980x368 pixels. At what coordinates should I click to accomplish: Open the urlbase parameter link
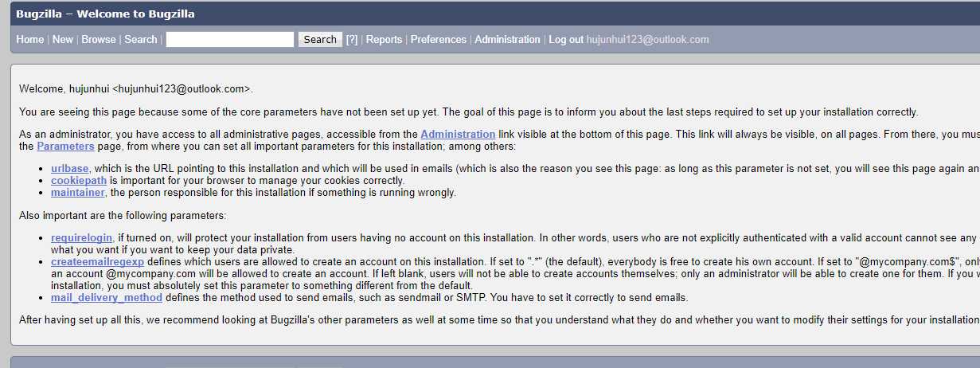coord(70,169)
